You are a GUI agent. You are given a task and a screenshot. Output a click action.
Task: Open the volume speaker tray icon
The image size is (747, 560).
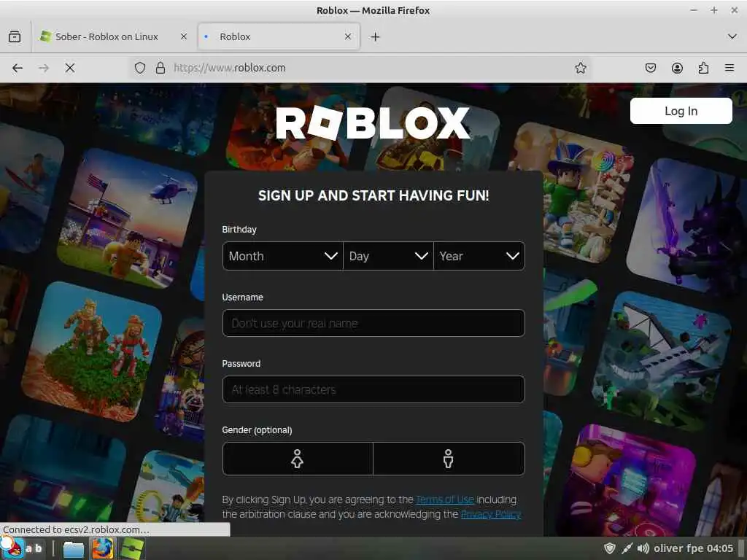point(643,548)
